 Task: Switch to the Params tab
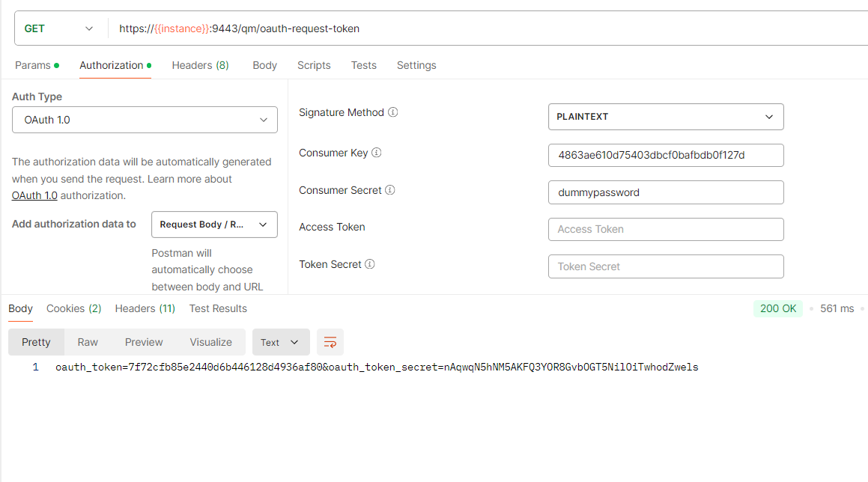[x=33, y=65]
